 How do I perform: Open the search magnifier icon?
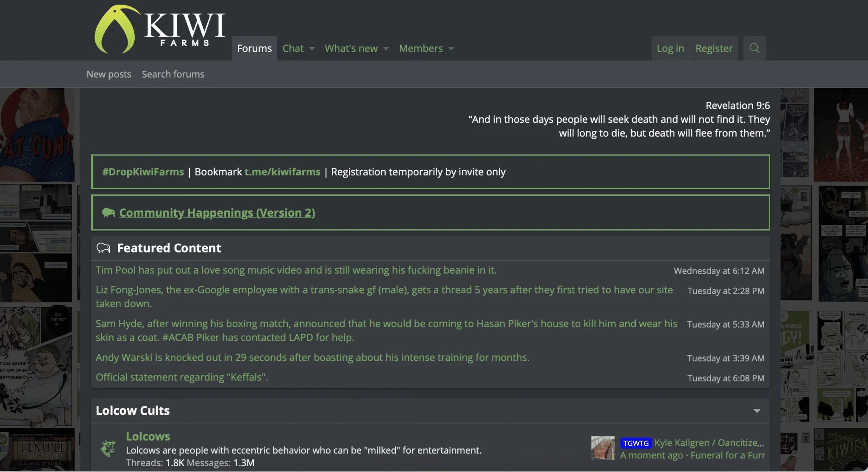pyautogui.click(x=754, y=48)
